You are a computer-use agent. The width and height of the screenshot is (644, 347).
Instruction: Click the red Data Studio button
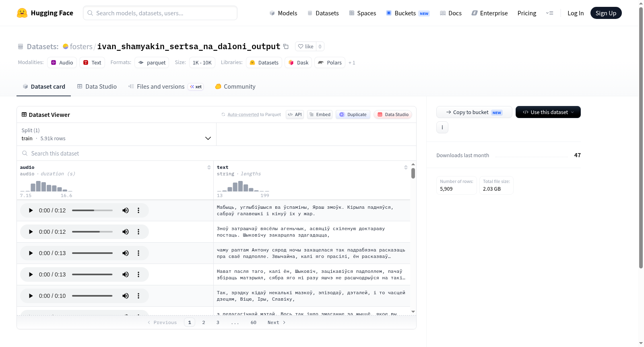pyautogui.click(x=393, y=114)
